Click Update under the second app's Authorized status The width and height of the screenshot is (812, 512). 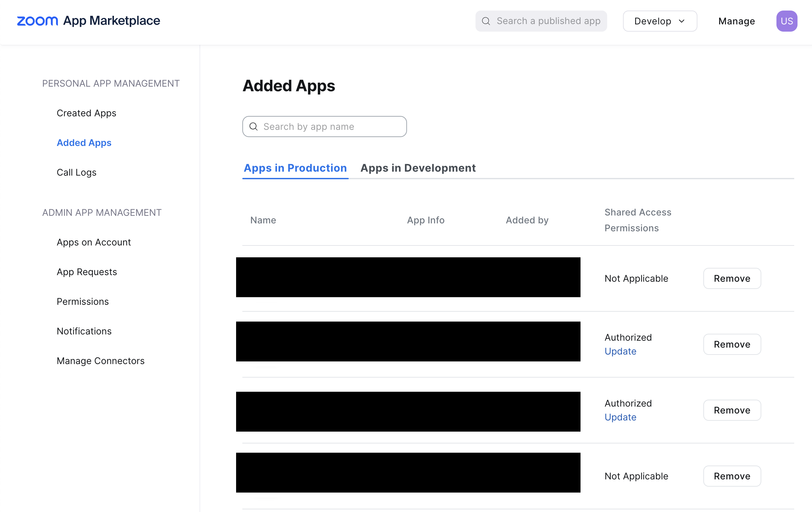pyautogui.click(x=620, y=351)
